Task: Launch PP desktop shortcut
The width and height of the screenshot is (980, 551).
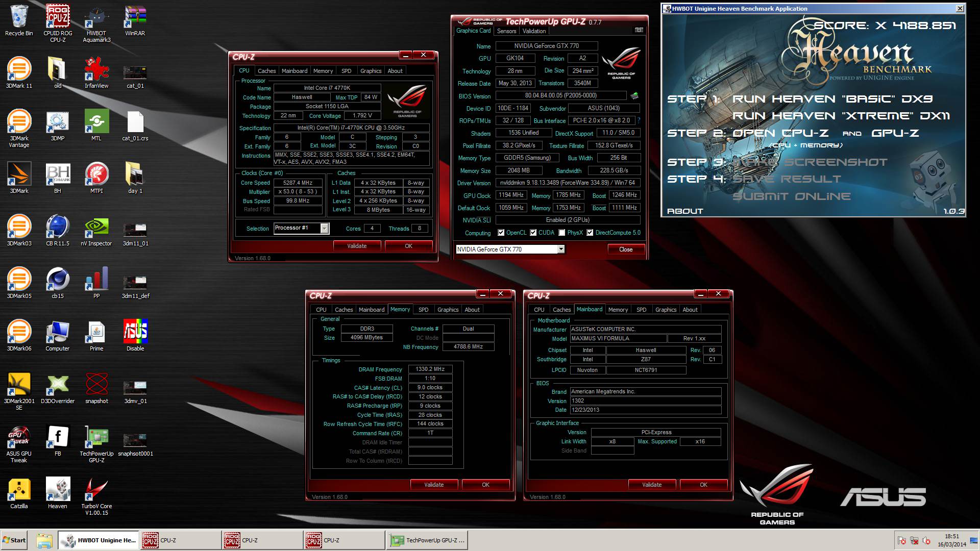Action: pos(96,283)
